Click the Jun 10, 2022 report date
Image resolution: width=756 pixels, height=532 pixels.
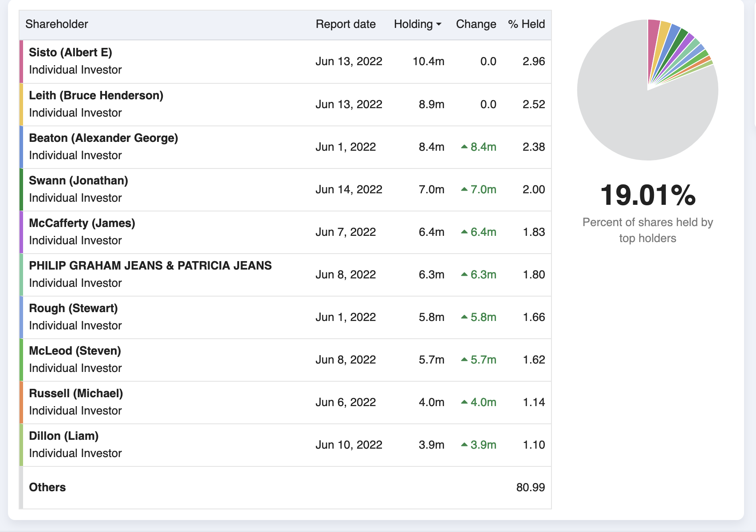point(349,445)
